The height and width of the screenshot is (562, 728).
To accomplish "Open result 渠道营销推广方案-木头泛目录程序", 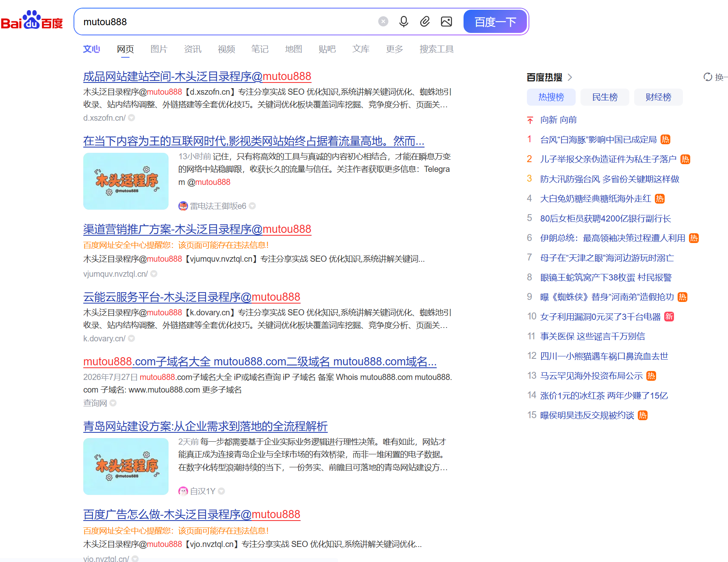I will [x=197, y=229].
